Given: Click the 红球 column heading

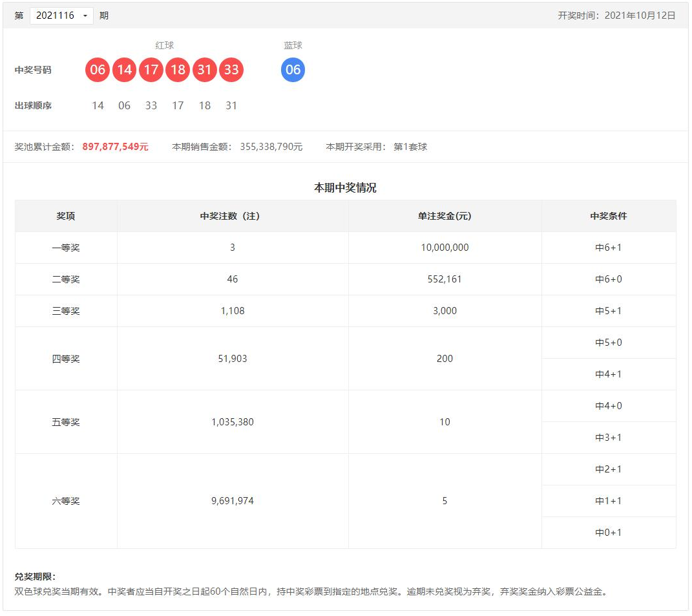Looking at the screenshot, I should [x=164, y=45].
